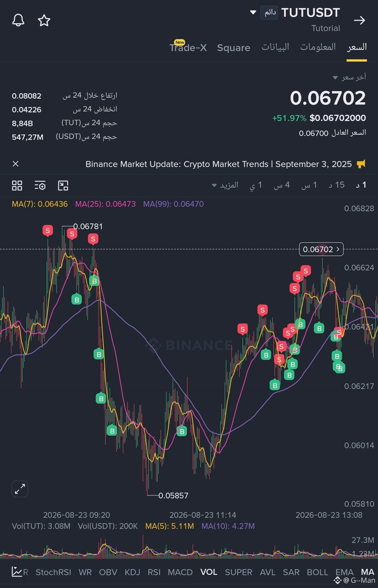
Task: Expand the المزيد timeframes dropdown
Action: (x=225, y=185)
